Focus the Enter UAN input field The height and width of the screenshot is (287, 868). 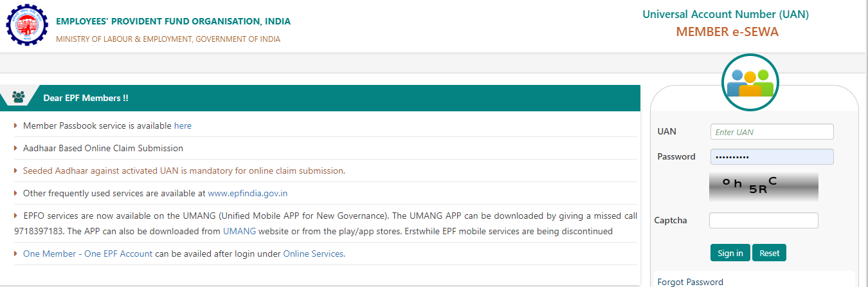[x=772, y=132]
